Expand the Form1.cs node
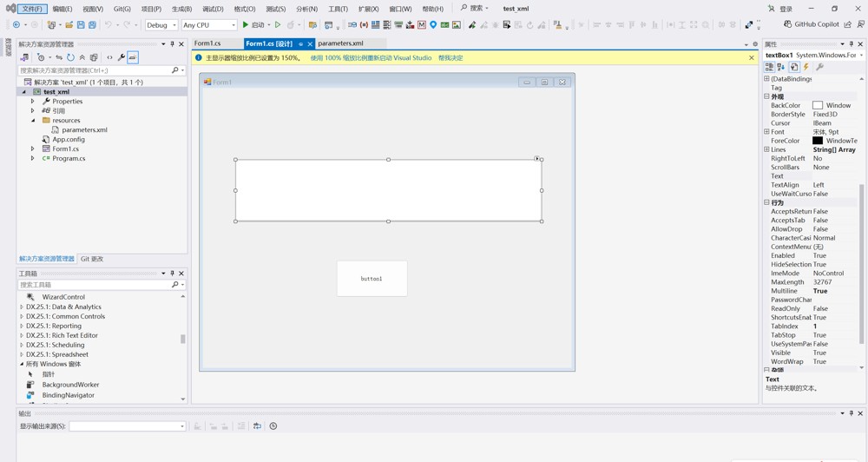 (x=33, y=148)
